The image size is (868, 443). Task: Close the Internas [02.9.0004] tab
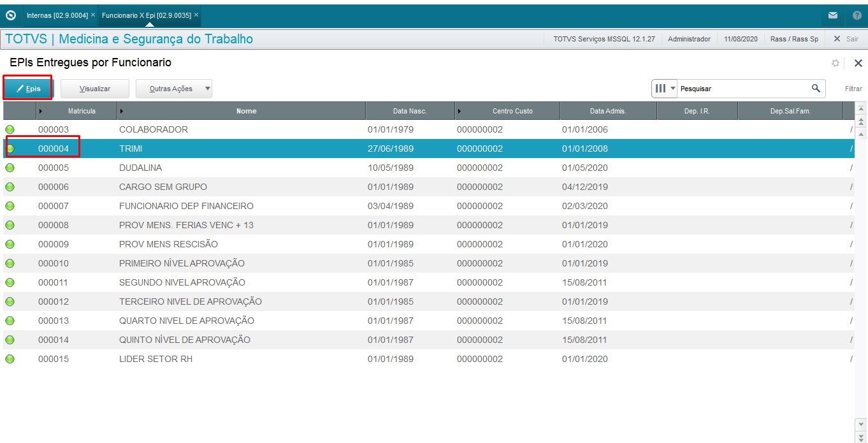(92, 15)
